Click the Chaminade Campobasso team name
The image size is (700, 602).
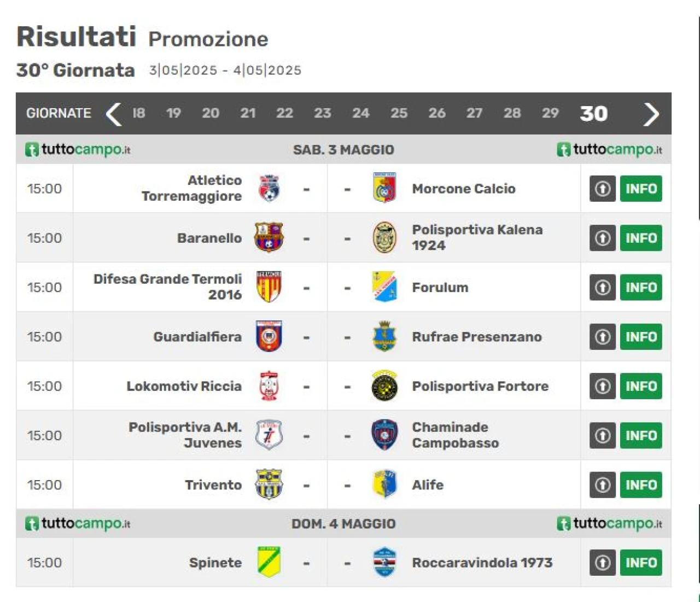(x=456, y=435)
